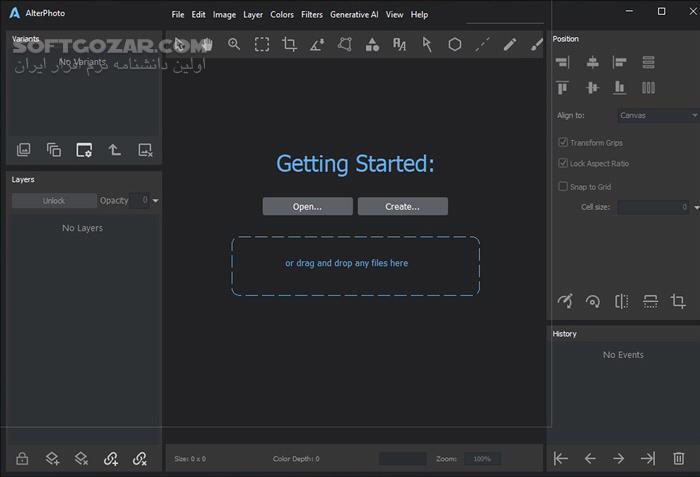This screenshot has height=477, width=700.
Task: Select the Text tool
Action: coord(400,44)
